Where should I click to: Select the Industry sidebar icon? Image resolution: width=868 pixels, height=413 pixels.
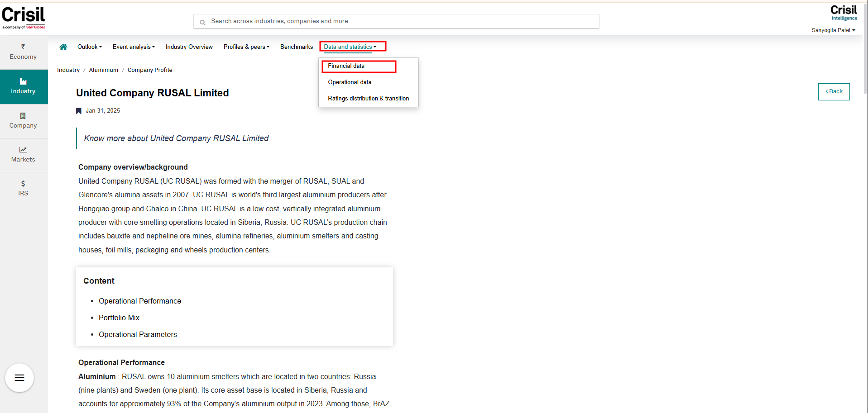tap(23, 86)
